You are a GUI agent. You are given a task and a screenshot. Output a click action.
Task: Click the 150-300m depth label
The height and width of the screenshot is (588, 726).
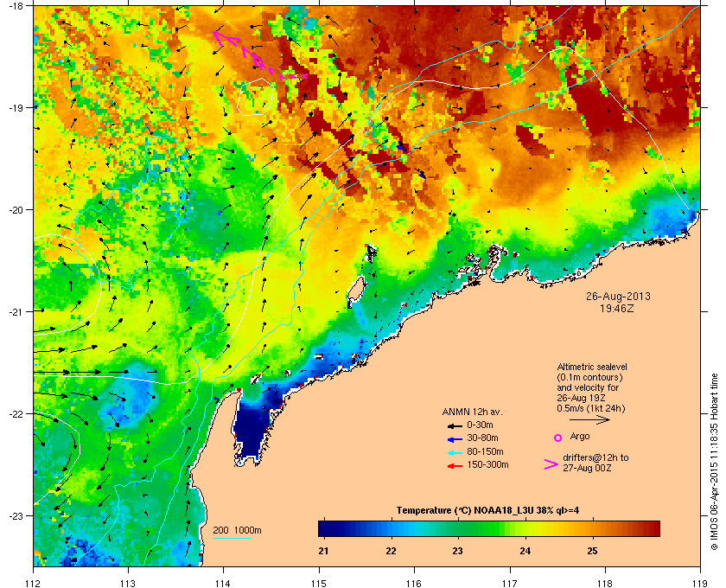pyautogui.click(x=487, y=464)
